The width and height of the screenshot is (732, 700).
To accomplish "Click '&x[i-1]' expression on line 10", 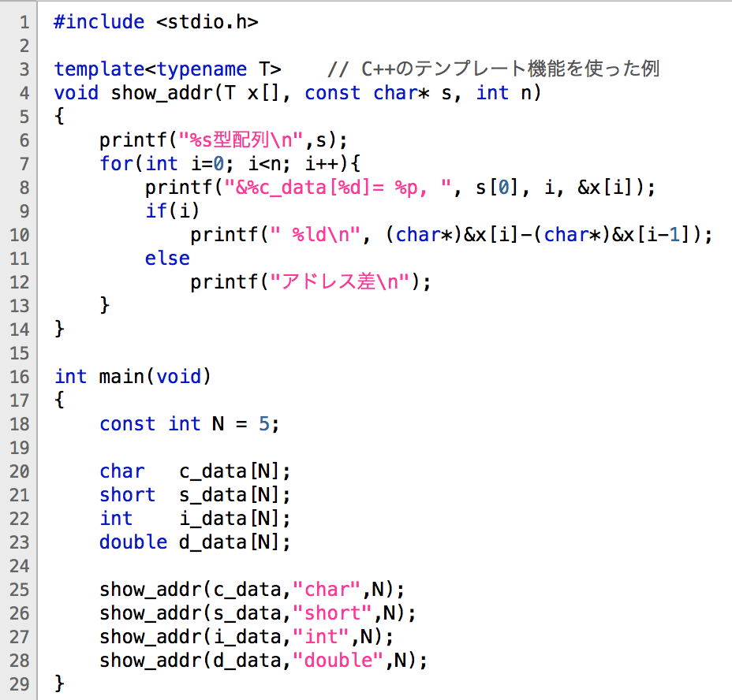I will (650, 235).
